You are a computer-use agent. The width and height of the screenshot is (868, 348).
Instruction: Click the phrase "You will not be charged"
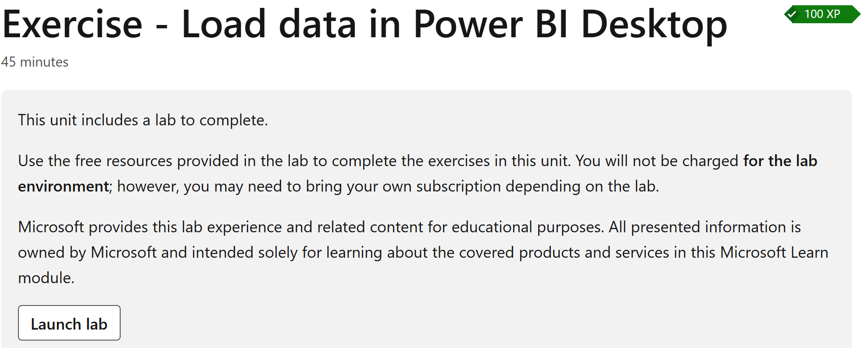point(657,161)
